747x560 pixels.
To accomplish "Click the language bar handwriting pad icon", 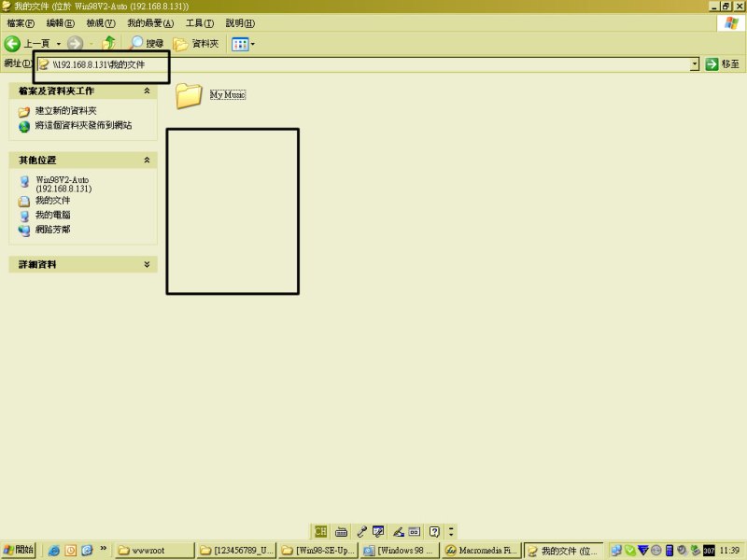I will click(378, 531).
